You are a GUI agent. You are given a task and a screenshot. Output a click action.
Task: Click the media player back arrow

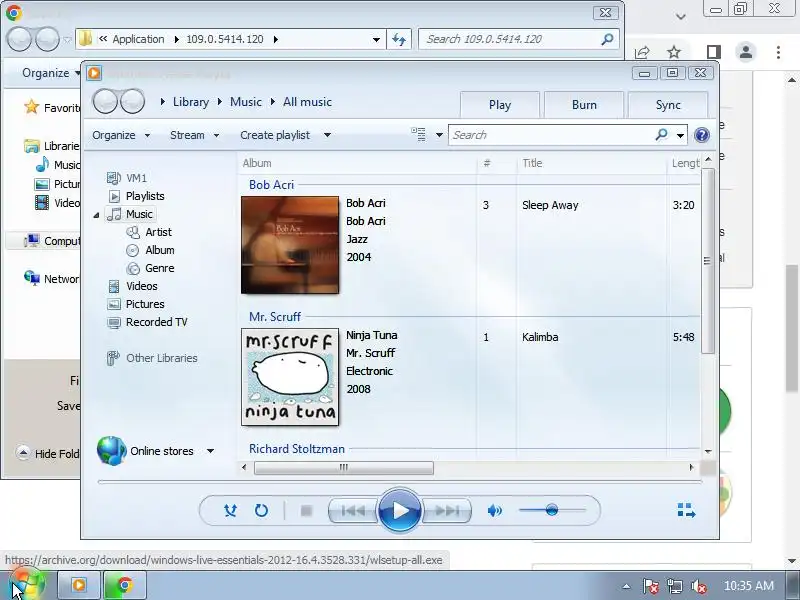tap(106, 102)
